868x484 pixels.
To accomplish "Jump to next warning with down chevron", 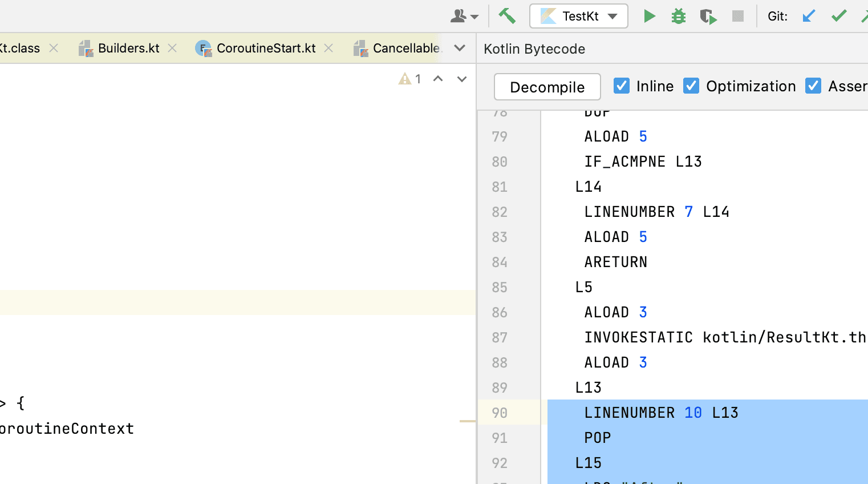I will point(461,79).
